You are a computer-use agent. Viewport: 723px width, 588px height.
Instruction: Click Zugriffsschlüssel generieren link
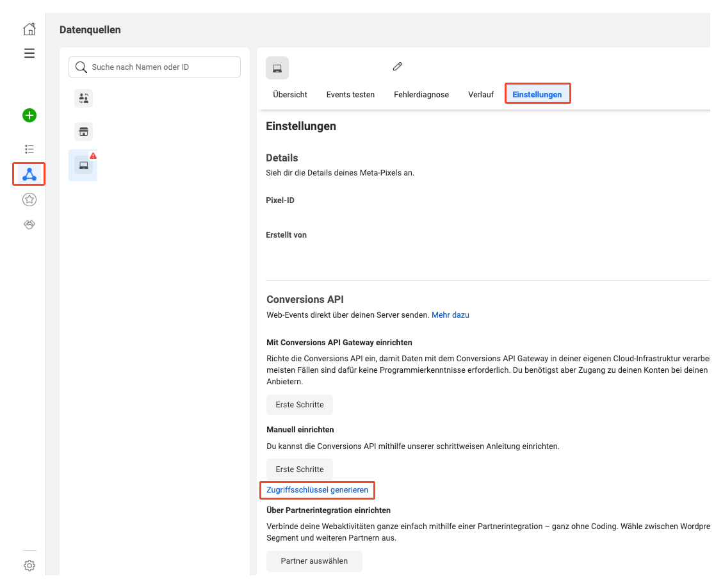click(x=317, y=490)
